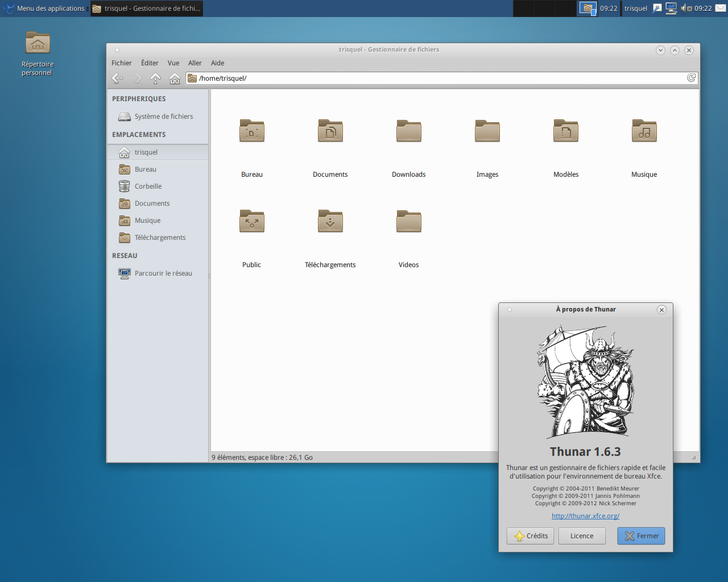Screen dimensions: 728x582
Task: Click the muted volume icon in the panel
Action: pyautogui.click(x=686, y=9)
